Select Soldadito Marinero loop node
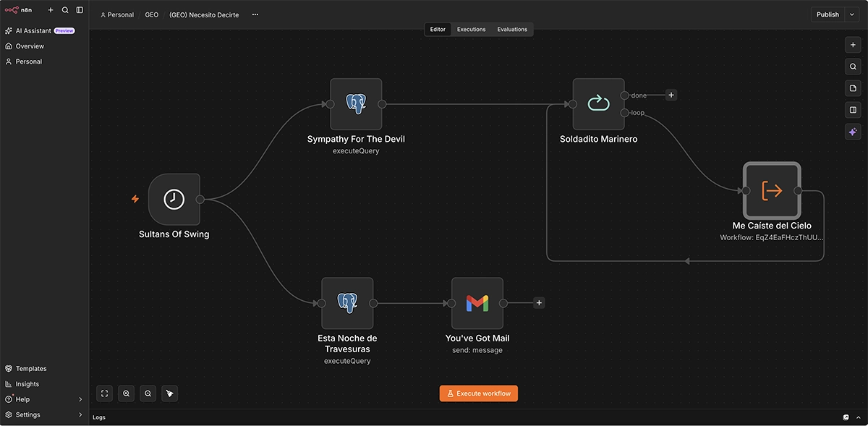868x426 pixels. click(598, 104)
